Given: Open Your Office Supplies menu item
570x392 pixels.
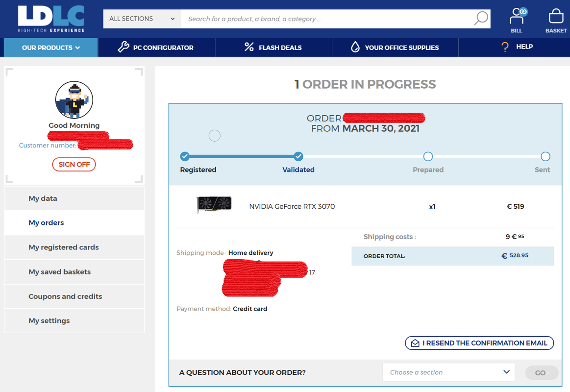Looking at the screenshot, I should 395,48.
